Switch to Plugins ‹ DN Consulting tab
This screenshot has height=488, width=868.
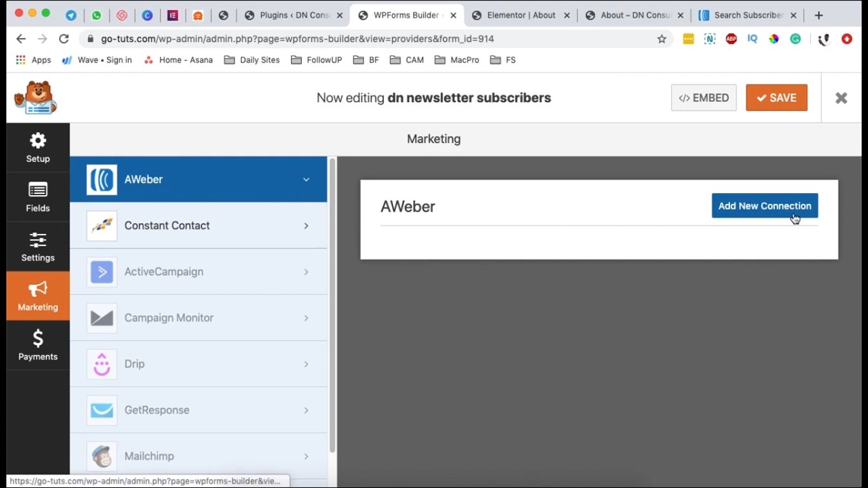[294, 15]
